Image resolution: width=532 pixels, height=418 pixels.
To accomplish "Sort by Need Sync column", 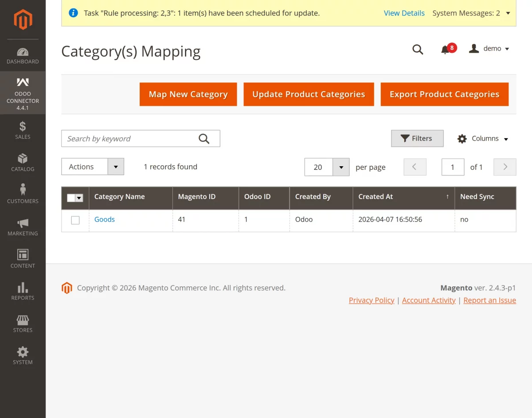I will click(x=485, y=198).
